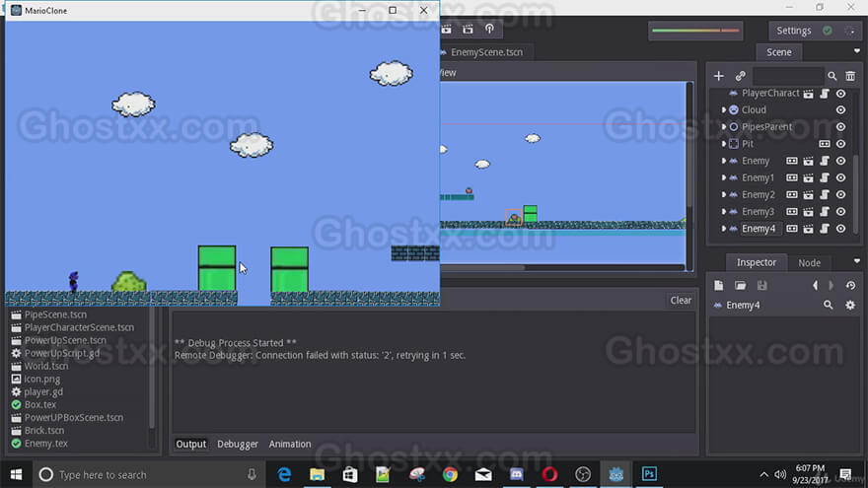
Task: Click the Settings button
Action: (x=793, y=31)
